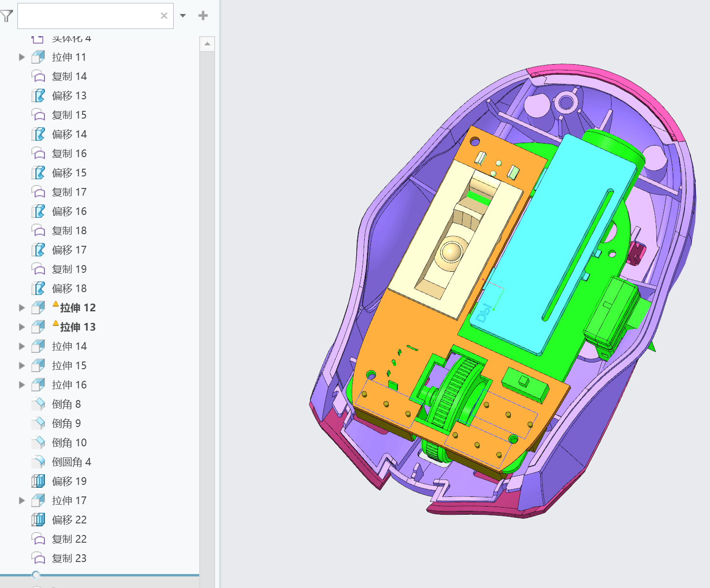Select the 复制 14 copy icon
The width and height of the screenshot is (710, 588).
pos(38,76)
